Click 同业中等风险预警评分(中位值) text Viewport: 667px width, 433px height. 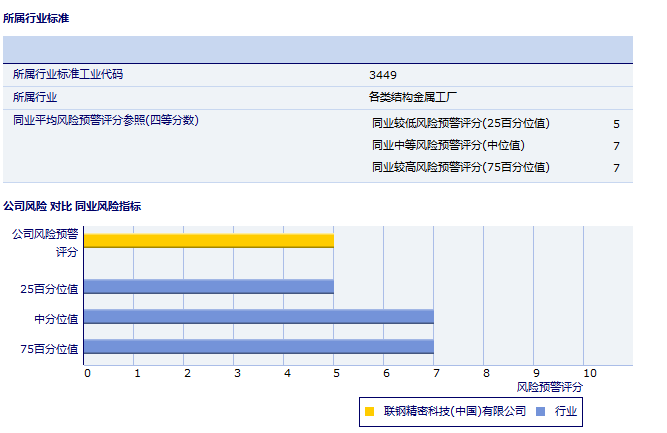(x=447, y=146)
